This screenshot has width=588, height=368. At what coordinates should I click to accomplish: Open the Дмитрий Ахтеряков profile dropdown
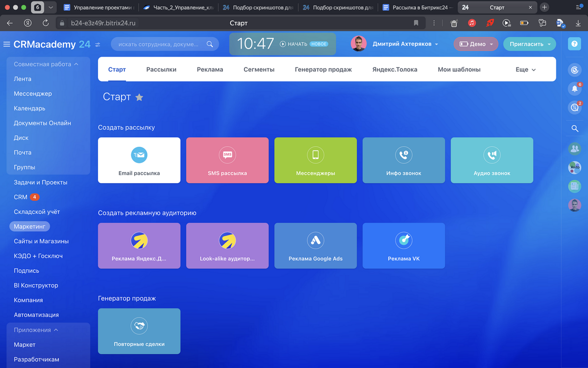click(405, 44)
